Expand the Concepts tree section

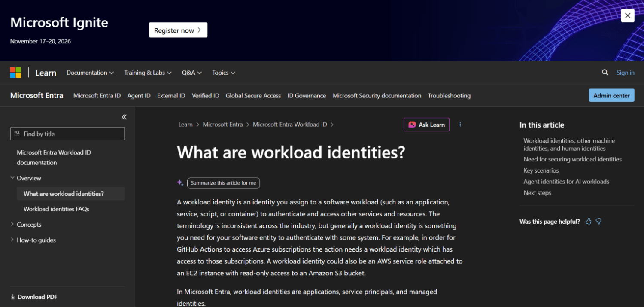coord(12,224)
